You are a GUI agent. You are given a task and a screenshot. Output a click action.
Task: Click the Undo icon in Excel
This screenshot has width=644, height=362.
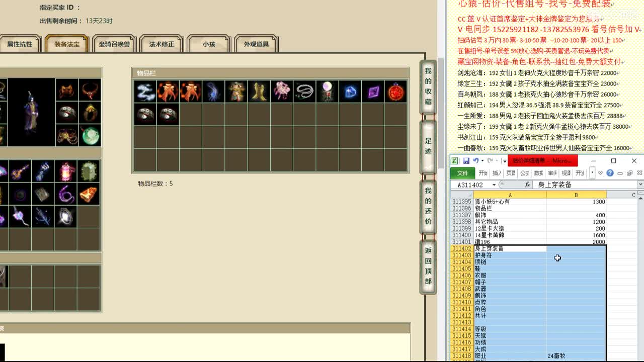pos(475,160)
